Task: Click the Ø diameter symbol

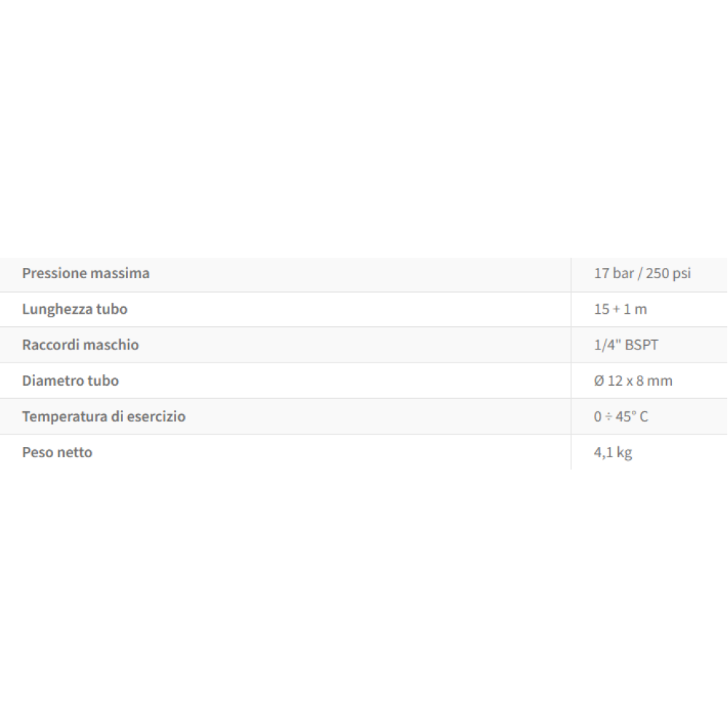Action: point(599,381)
